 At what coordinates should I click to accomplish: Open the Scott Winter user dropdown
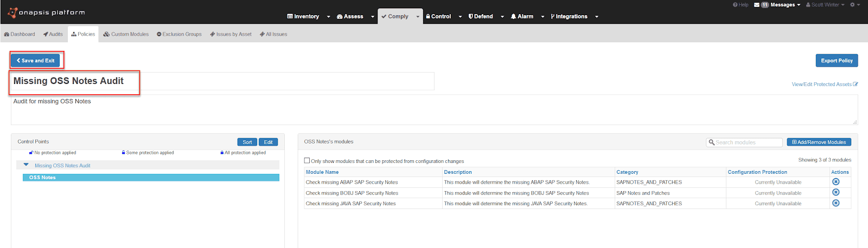coord(825,5)
